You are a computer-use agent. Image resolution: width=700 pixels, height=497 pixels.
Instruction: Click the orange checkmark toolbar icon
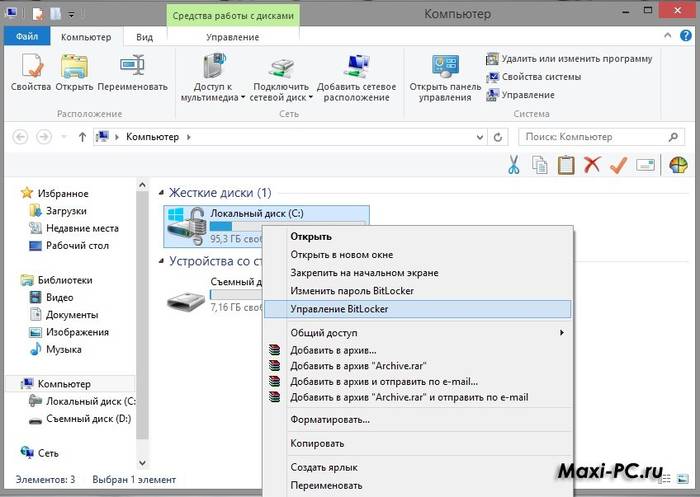617,165
